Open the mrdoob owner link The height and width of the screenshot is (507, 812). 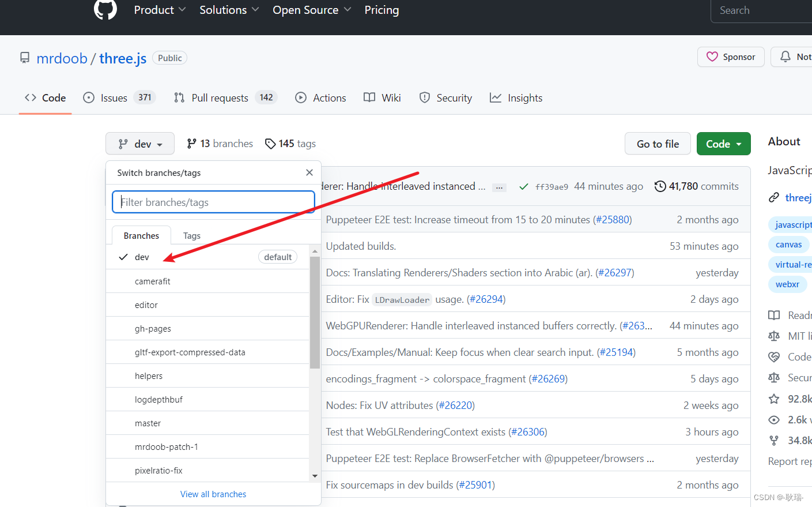pos(62,58)
